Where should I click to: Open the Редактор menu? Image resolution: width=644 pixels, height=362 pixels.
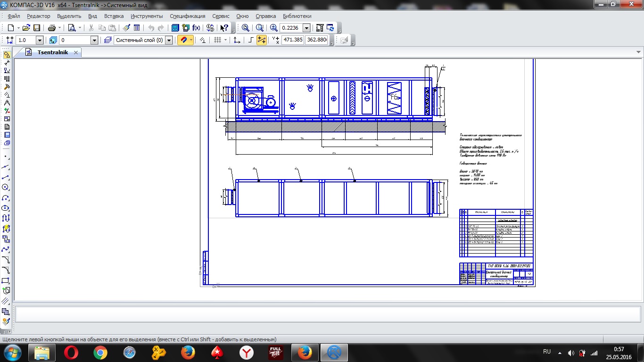(39, 16)
